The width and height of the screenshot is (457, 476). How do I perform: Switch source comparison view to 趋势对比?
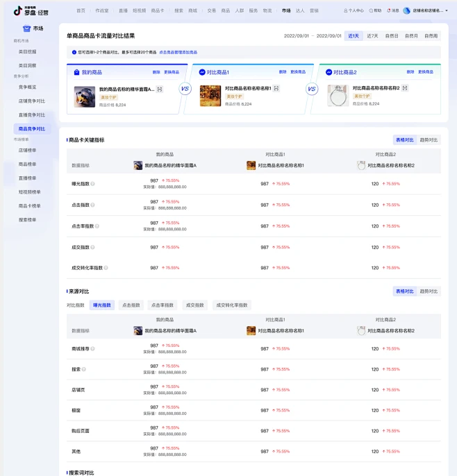[429, 291]
